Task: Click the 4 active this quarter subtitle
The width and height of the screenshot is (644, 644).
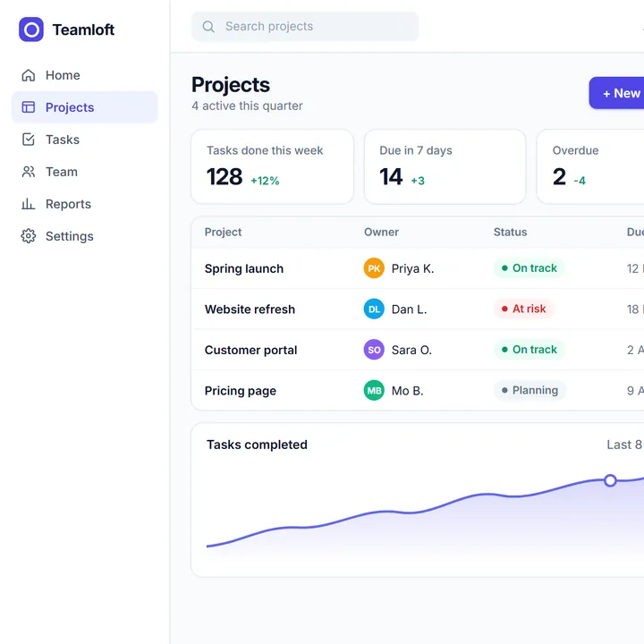Action: point(247,106)
